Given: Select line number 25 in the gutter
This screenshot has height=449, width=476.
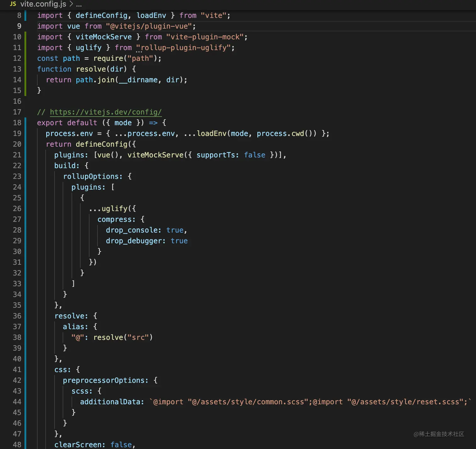Looking at the screenshot, I should [17, 198].
